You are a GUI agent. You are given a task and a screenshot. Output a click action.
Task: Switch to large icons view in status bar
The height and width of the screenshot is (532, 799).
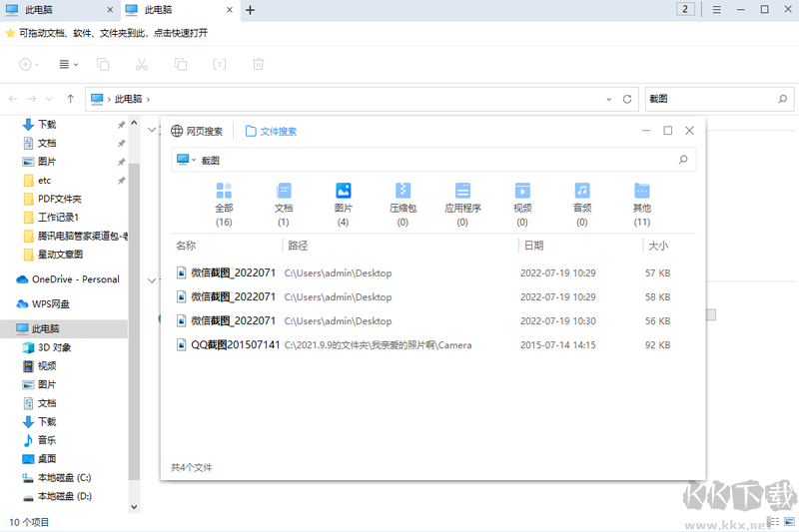(x=789, y=521)
